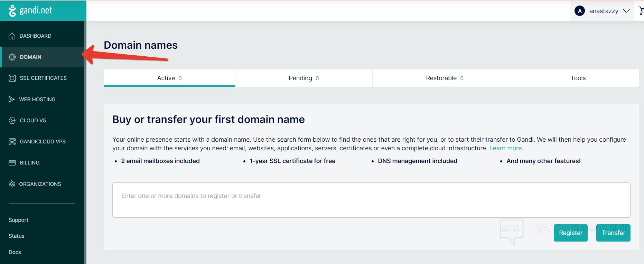The height and width of the screenshot is (264, 644).
Task: Click the GandiCloud VPS server icon
Action: (12, 142)
